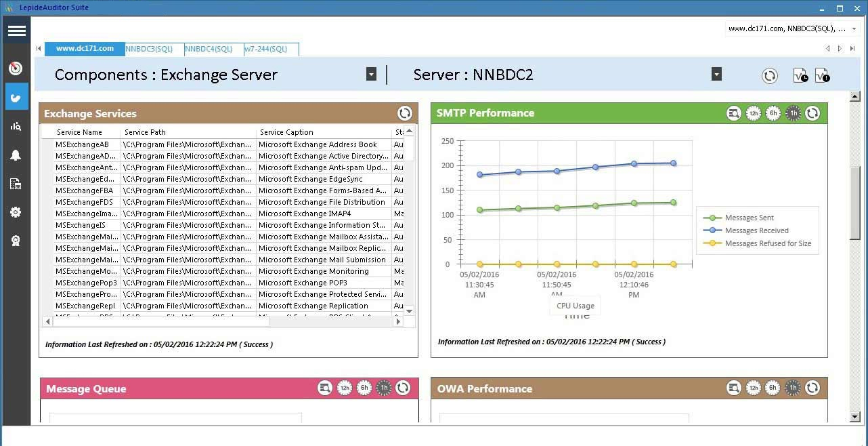Open the chart search reports sidebar icon
Image resolution: width=868 pixels, height=446 pixels.
tap(16, 126)
